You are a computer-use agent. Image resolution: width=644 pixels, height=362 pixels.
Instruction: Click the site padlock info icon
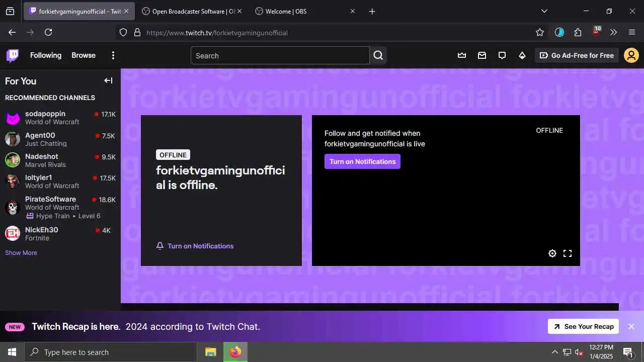[x=137, y=32]
